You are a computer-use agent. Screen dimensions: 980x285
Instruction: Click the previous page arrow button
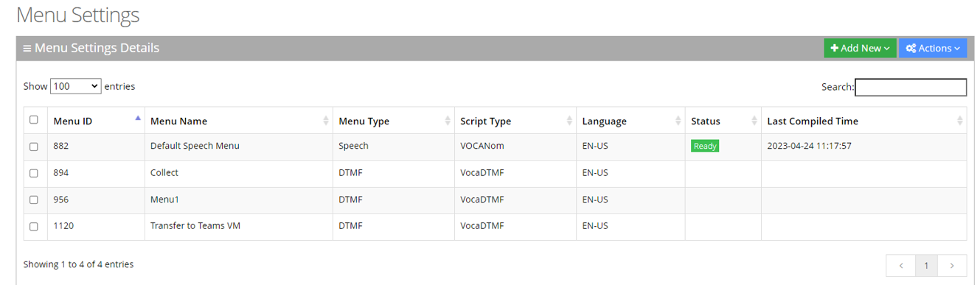point(901,265)
